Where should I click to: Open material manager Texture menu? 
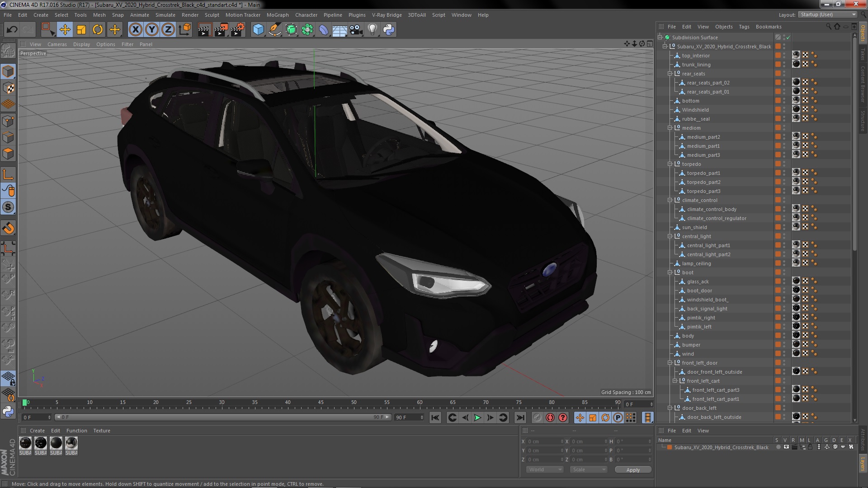[101, 431]
